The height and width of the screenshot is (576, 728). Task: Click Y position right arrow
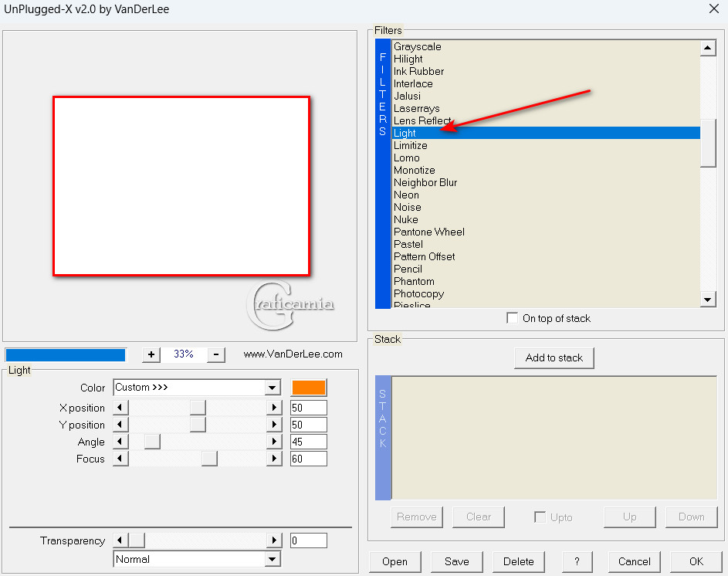(274, 425)
